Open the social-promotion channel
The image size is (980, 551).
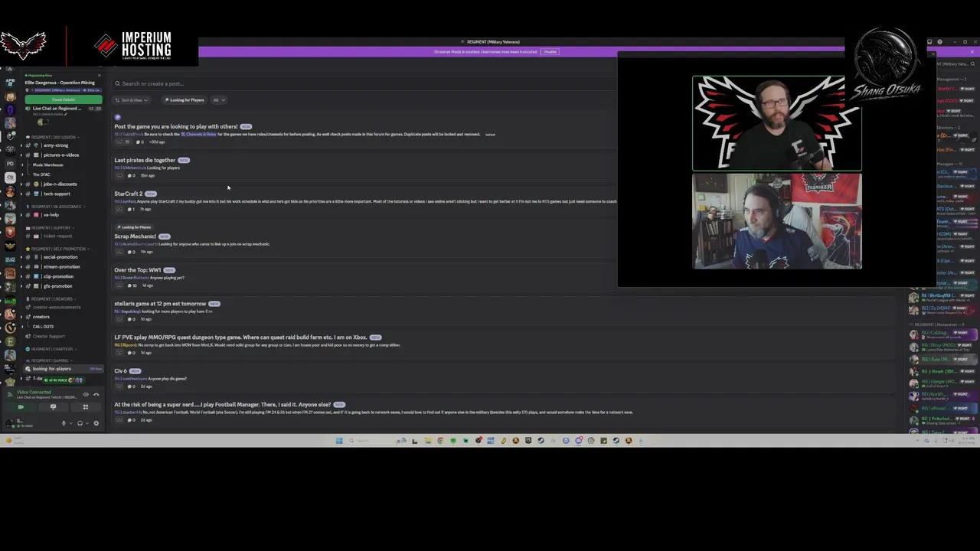(x=60, y=257)
